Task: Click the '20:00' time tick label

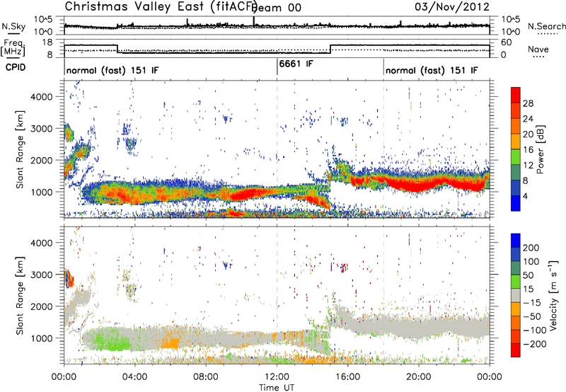Action: pyautogui.click(x=419, y=377)
